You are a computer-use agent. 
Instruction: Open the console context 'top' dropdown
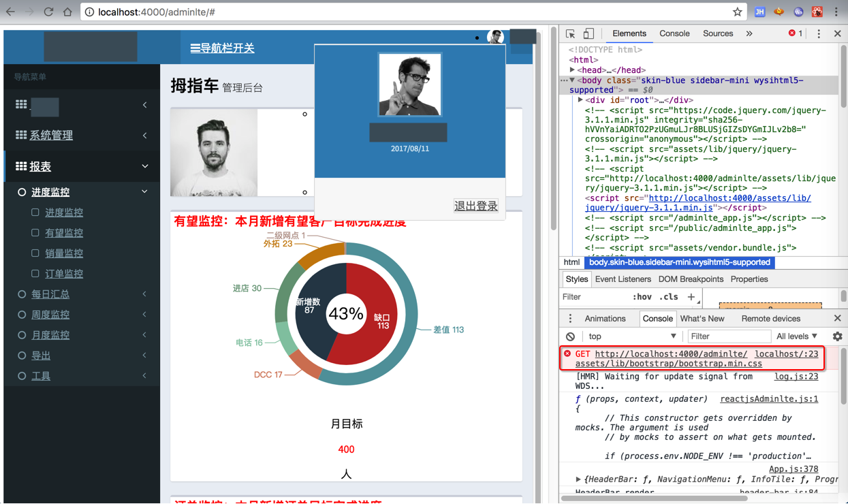pyautogui.click(x=632, y=336)
